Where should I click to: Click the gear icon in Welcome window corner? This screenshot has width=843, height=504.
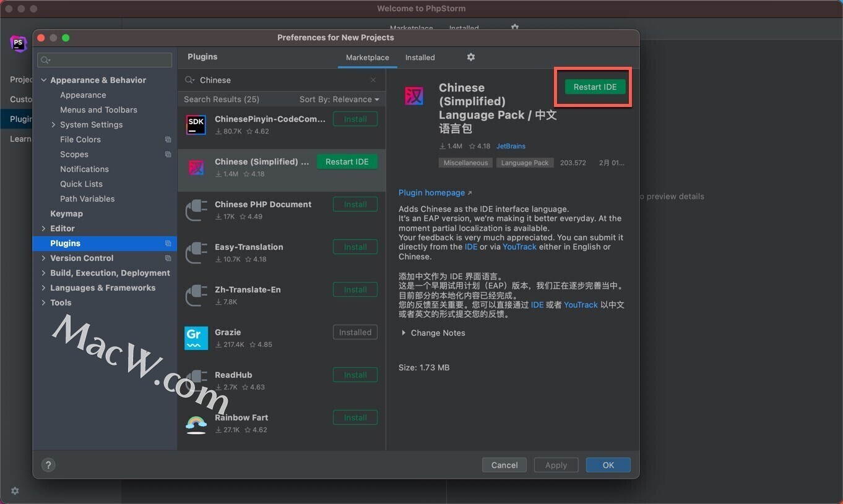click(x=15, y=490)
